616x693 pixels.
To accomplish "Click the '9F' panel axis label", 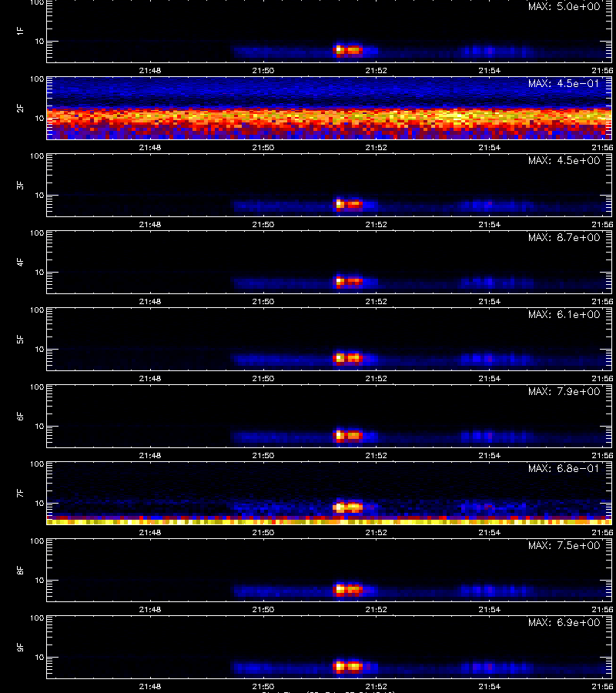I will [x=20, y=647].
